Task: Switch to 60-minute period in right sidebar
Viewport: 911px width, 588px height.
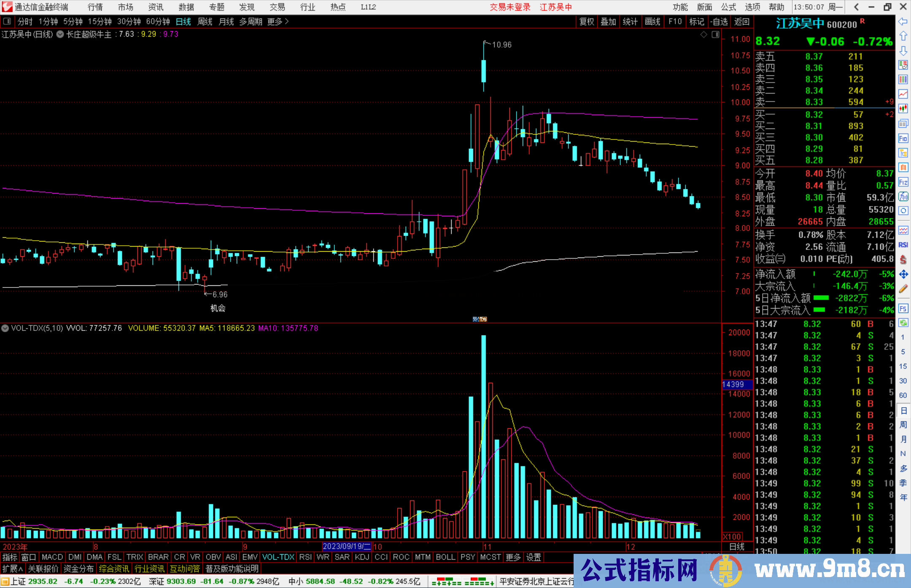Action: pyautogui.click(x=903, y=395)
